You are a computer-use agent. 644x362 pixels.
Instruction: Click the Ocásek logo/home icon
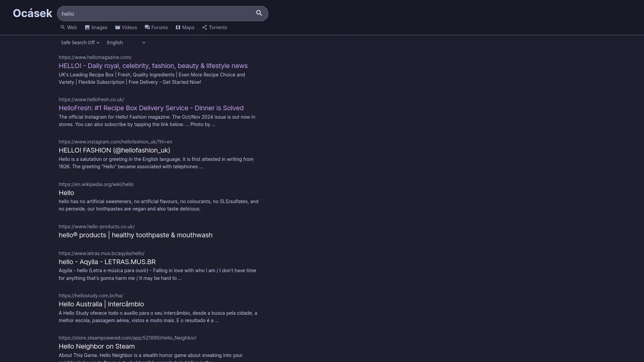pyautogui.click(x=32, y=13)
